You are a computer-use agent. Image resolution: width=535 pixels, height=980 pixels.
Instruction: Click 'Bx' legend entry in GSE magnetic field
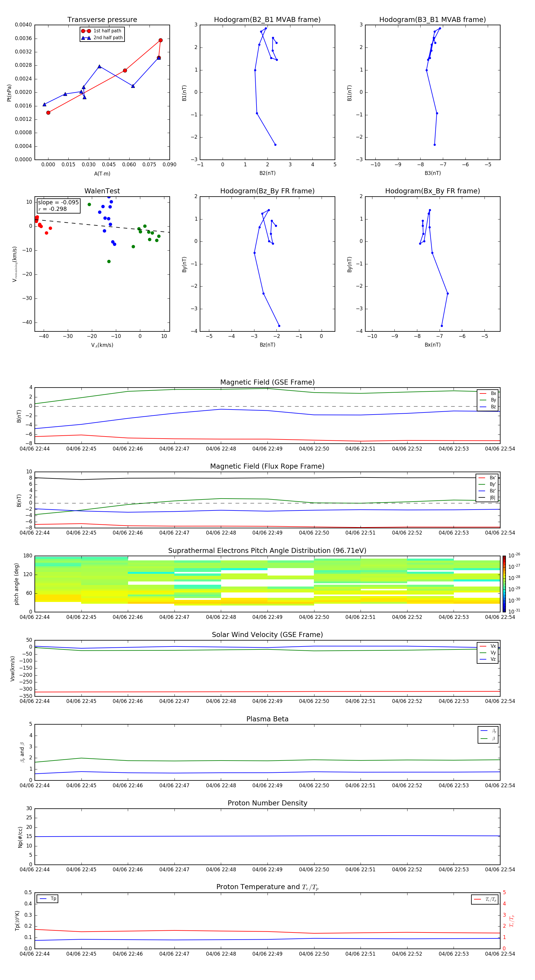pyautogui.click(x=488, y=393)
